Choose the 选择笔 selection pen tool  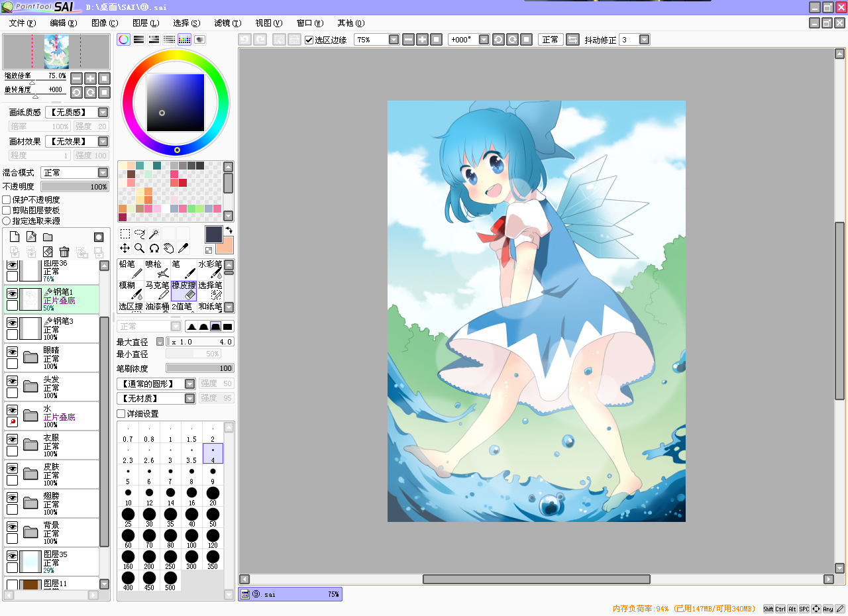pos(210,290)
